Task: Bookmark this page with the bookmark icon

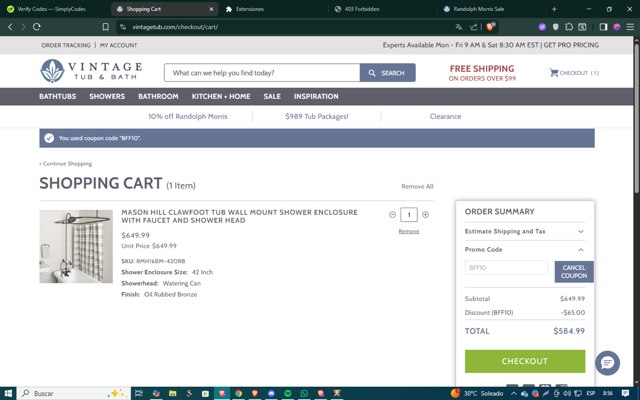Action: (106, 27)
